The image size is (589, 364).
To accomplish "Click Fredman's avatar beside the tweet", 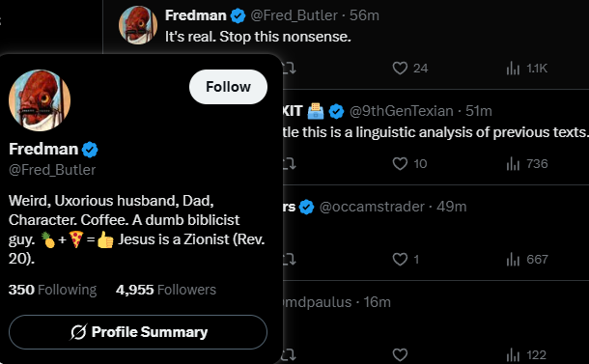I will 138,25.
